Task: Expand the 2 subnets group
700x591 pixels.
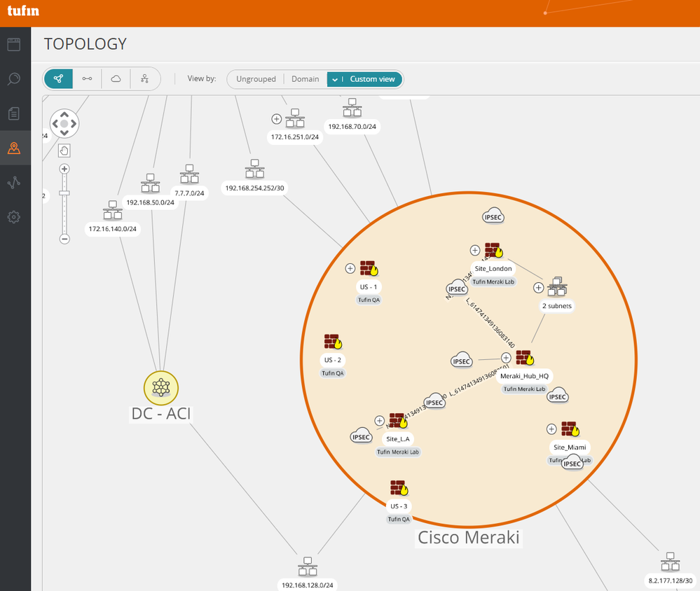Action: (x=538, y=288)
